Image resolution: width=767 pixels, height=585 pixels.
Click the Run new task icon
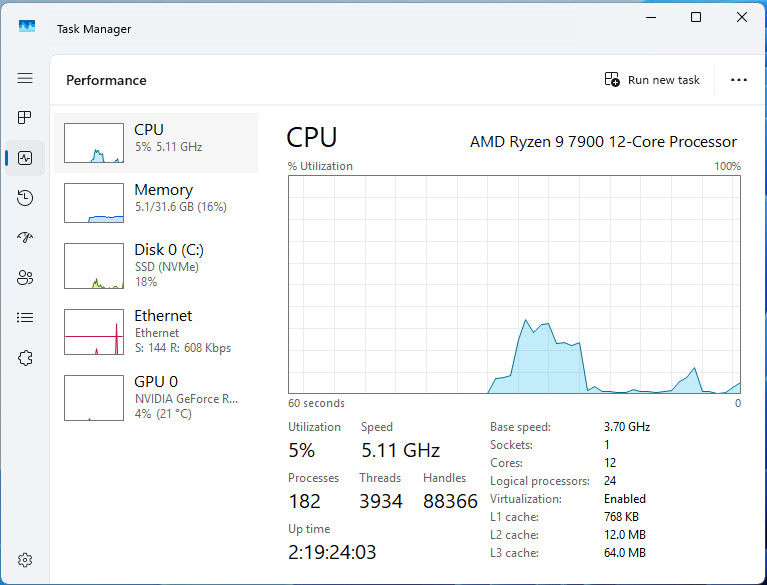tap(612, 79)
